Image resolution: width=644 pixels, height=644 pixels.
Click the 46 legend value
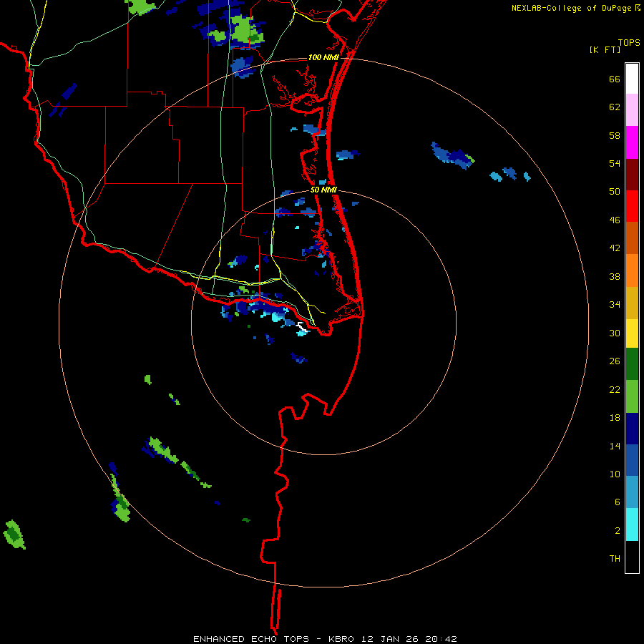click(x=615, y=220)
